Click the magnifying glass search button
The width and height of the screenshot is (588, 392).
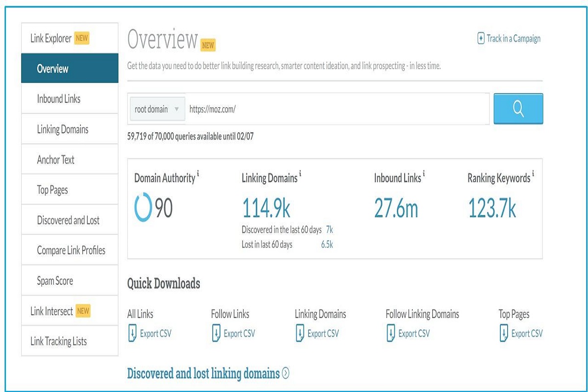click(x=518, y=108)
